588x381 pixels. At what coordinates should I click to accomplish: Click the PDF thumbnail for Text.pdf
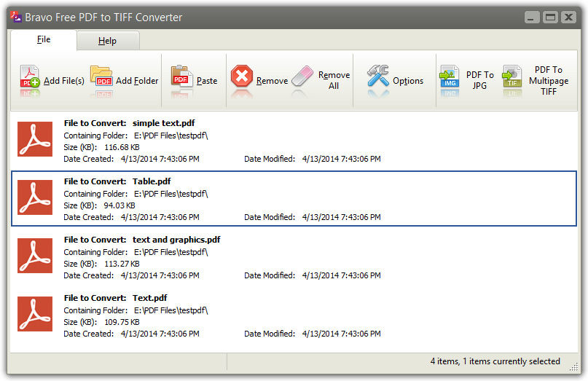pyautogui.click(x=35, y=314)
